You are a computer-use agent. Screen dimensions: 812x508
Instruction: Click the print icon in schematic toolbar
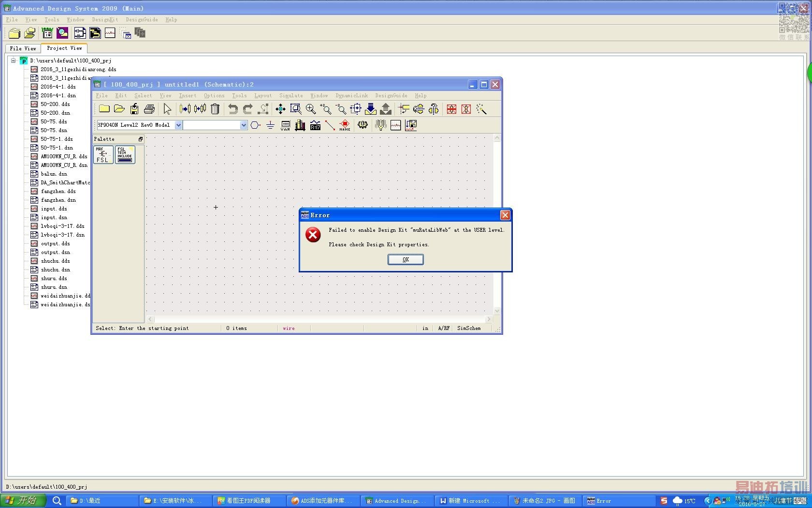pos(149,109)
